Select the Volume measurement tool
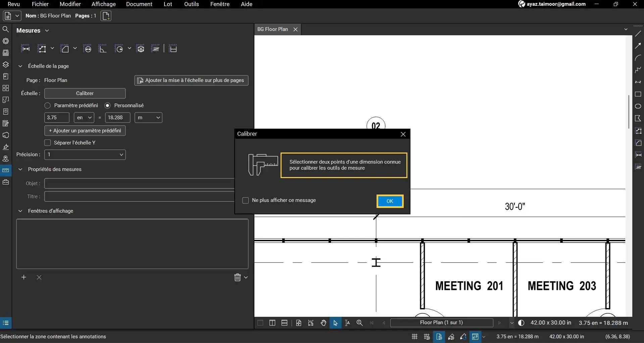The image size is (644, 343). click(x=140, y=48)
